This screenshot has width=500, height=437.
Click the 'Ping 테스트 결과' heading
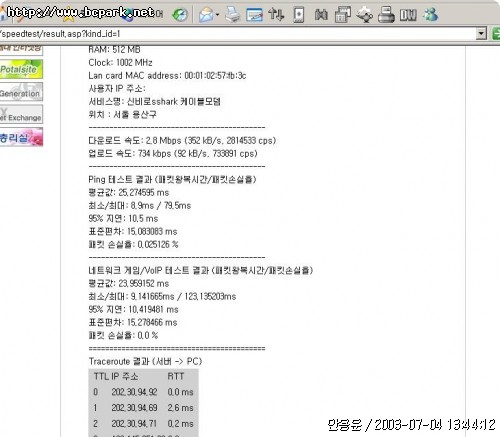[172, 180]
